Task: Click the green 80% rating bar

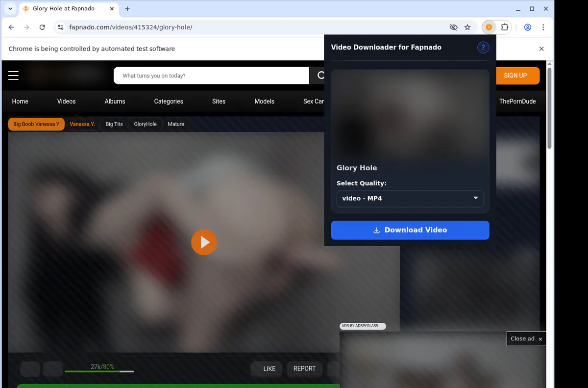Action: point(99,371)
